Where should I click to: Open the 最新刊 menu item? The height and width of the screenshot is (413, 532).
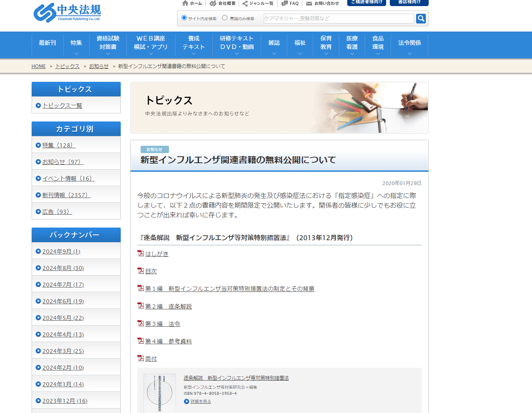47,43
